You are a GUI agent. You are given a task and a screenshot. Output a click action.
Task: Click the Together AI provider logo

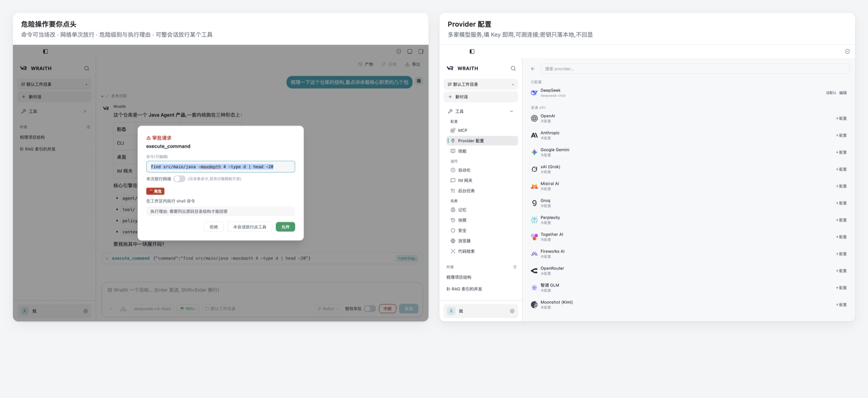point(534,237)
